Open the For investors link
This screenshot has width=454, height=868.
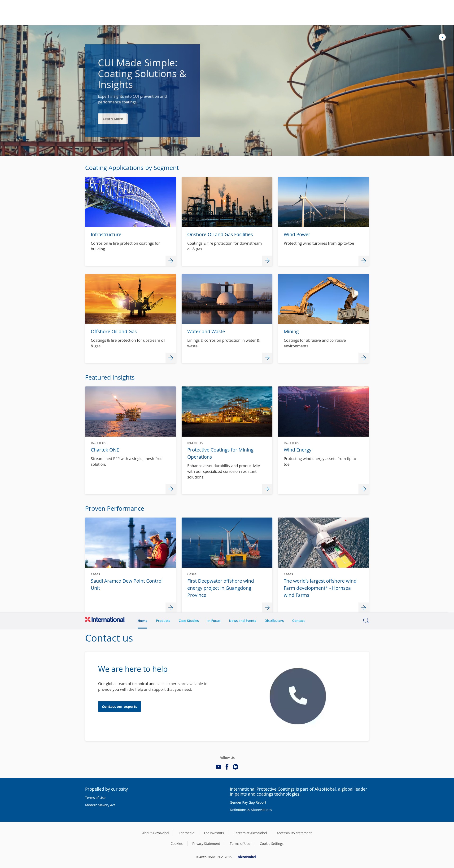tap(214, 833)
